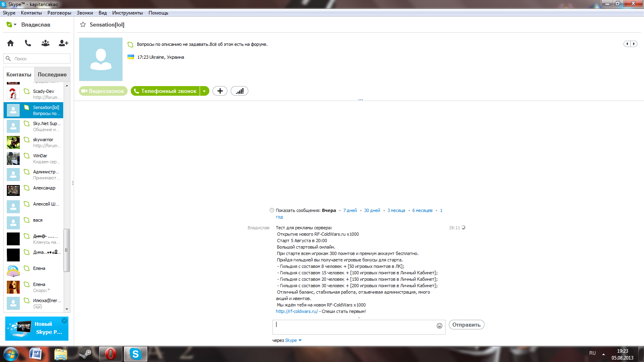Open the Вид menu
The height and width of the screenshot is (362, 644).
103,13
